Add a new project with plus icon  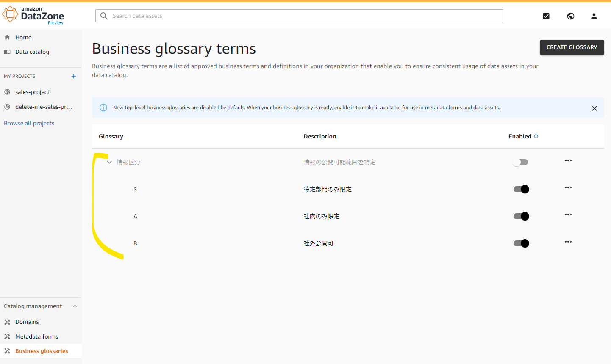tap(74, 76)
